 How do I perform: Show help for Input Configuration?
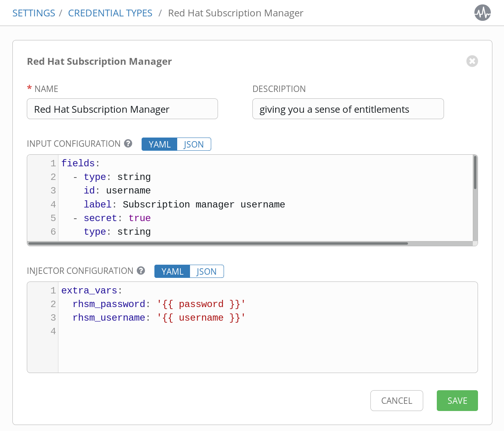[x=128, y=144]
